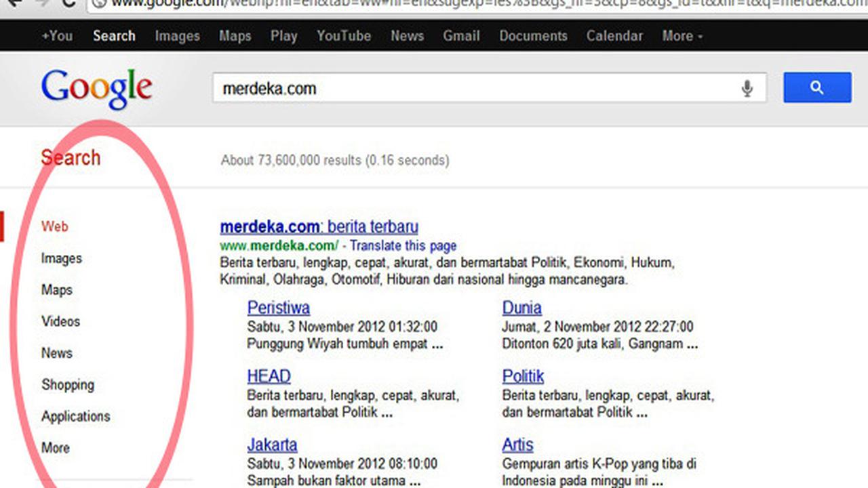Click the Google logo
Viewport: 868px width, 488px height.
point(96,89)
